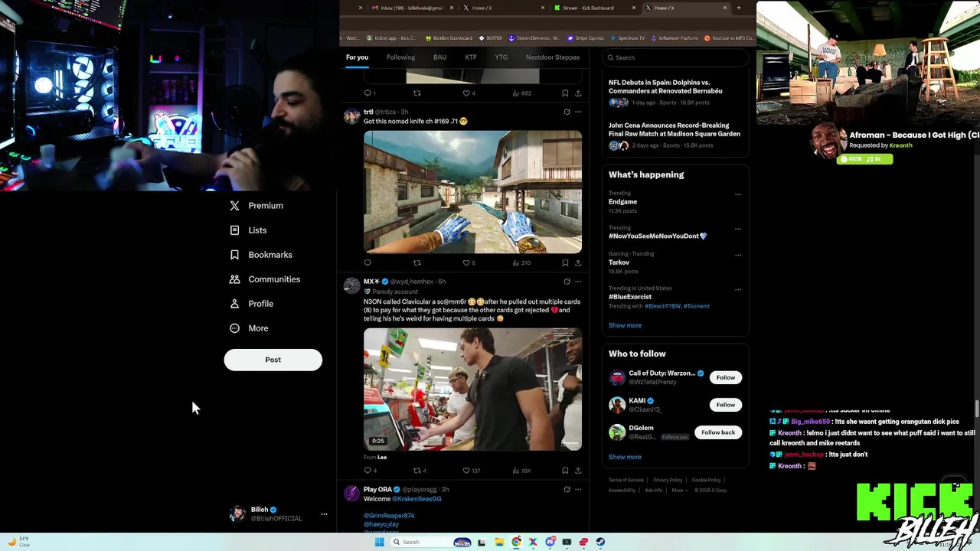Open Steam from the Windows taskbar
Viewport: 980px width, 551px height.
tap(600, 542)
